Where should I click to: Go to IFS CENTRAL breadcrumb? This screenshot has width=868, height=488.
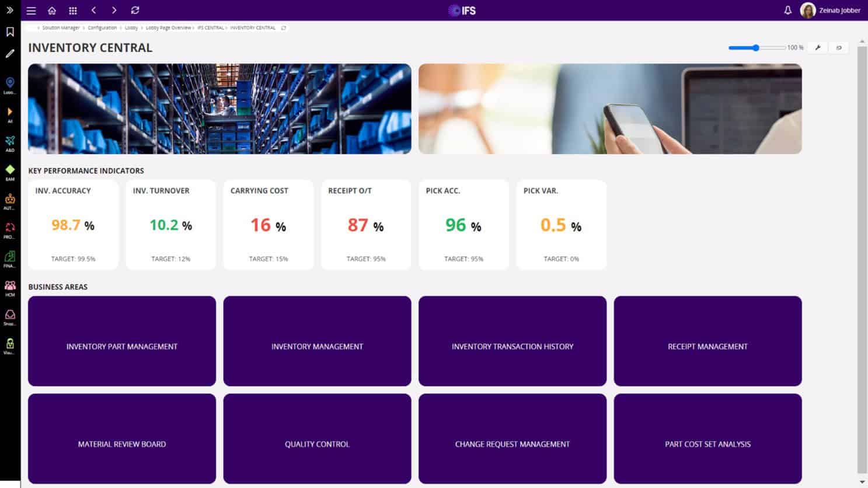coord(210,28)
